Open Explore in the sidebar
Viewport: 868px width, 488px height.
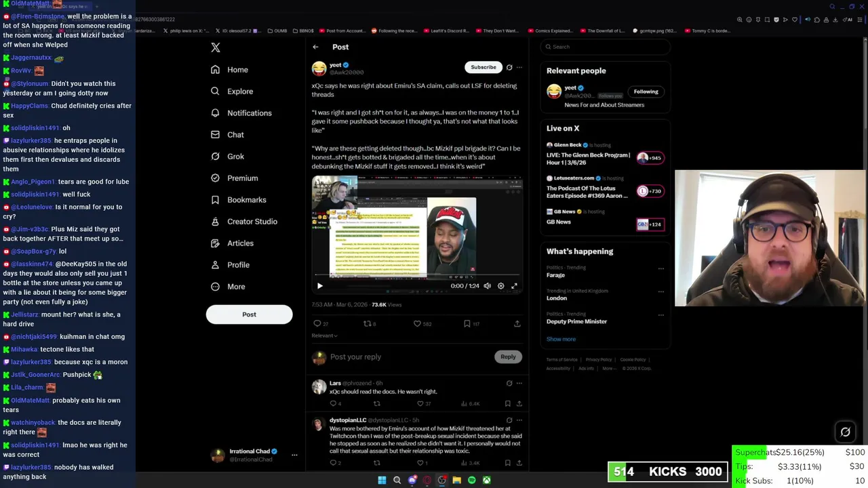(x=232, y=91)
